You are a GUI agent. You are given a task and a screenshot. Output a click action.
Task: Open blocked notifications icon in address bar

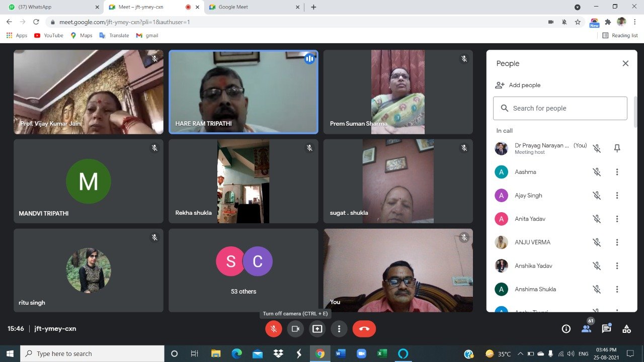[x=565, y=22]
